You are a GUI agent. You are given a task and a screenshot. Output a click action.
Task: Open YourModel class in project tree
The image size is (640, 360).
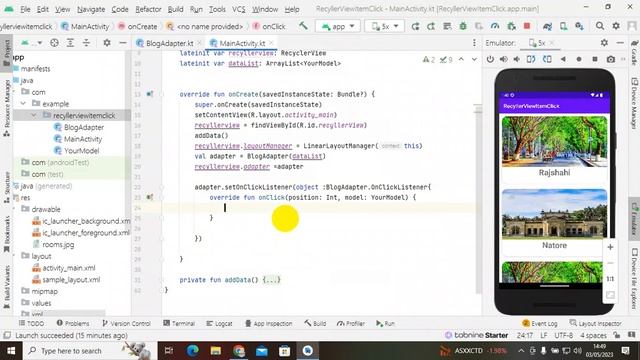tap(81, 151)
